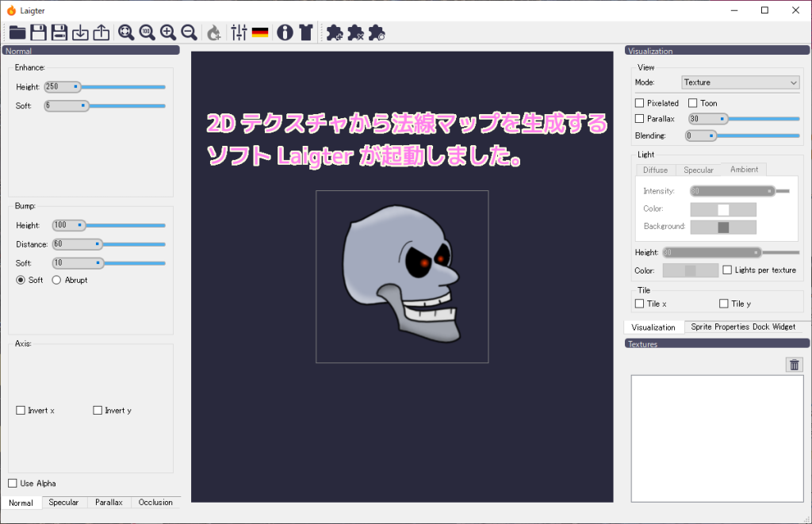
Task: Switch to the Ambient light tab
Action: point(744,169)
